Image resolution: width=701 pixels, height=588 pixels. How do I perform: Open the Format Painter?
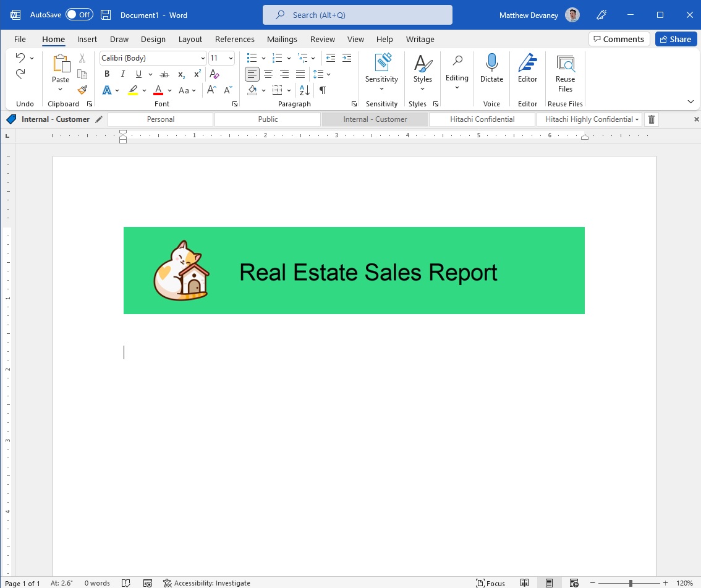pos(82,90)
